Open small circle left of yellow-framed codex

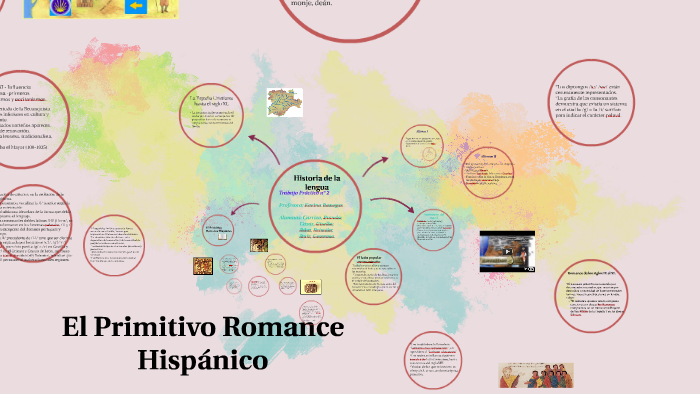click(x=288, y=286)
